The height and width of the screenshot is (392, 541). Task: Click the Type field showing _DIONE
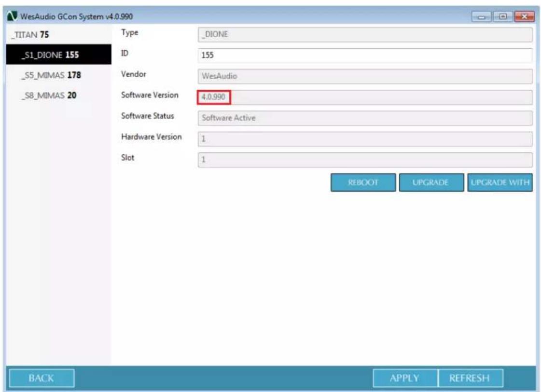pos(365,34)
